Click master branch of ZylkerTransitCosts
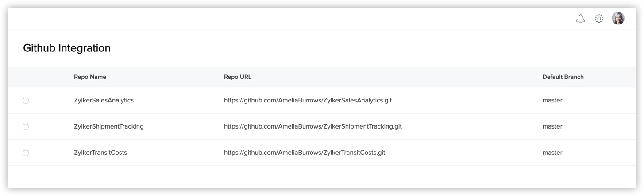Viewport: 644px width, 196px height. 552,153
